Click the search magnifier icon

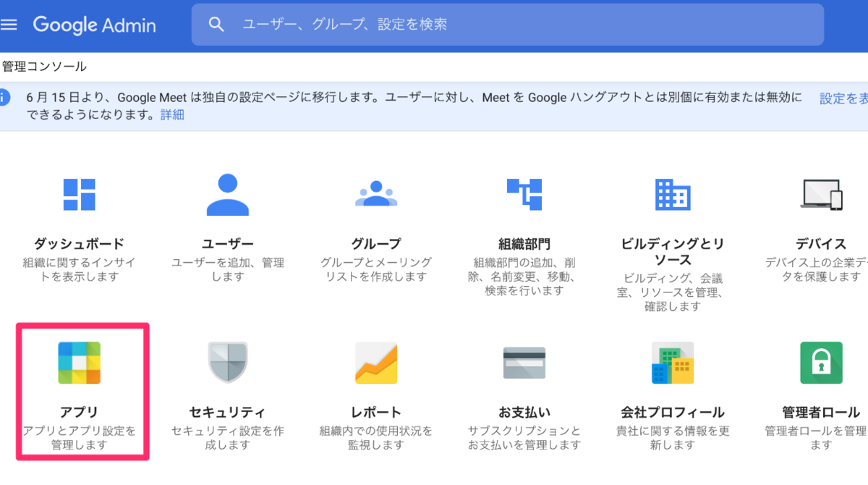216,25
